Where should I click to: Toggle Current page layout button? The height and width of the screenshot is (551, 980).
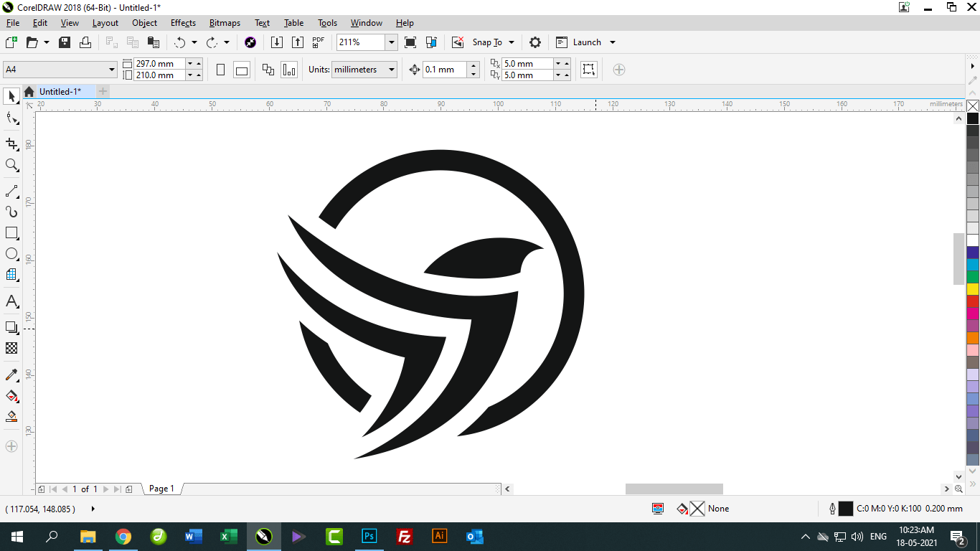point(289,70)
